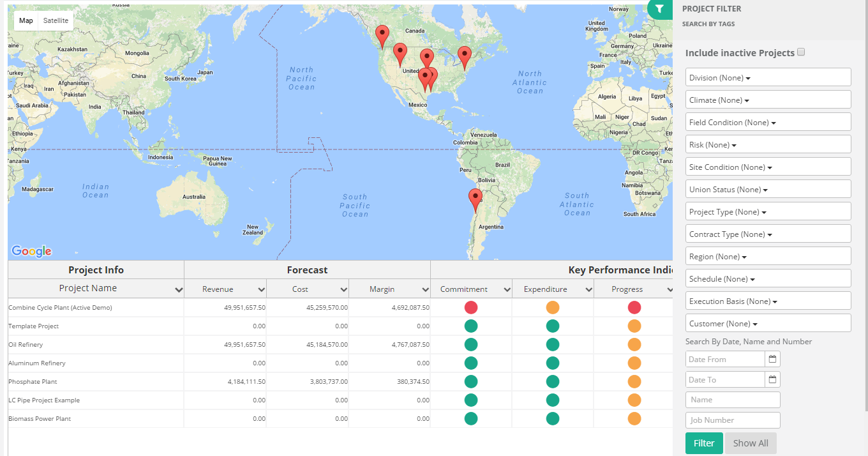Click the Google logo on the map
868x456 pixels.
pos(31,252)
